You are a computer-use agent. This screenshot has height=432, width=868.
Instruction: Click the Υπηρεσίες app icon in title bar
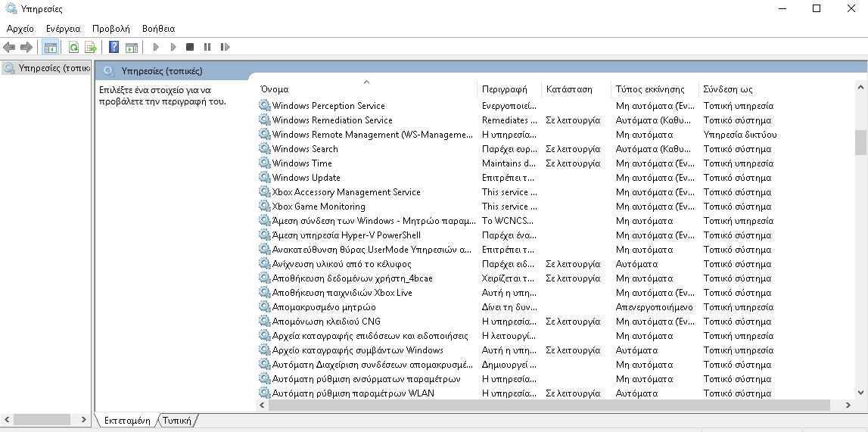click(11, 9)
